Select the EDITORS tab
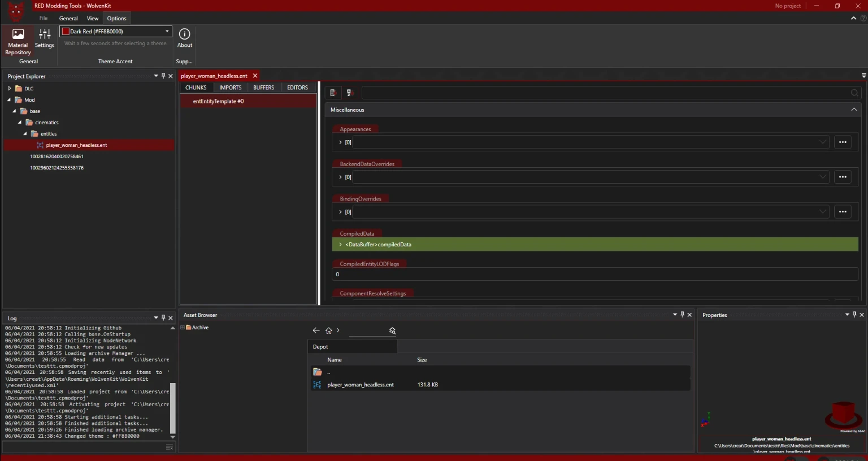 pos(297,88)
